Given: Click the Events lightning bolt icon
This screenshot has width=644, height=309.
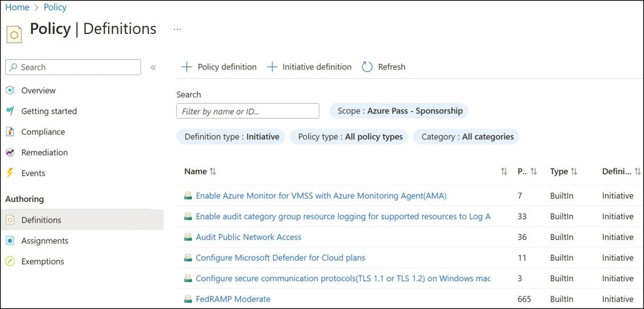Looking at the screenshot, I should click(10, 173).
